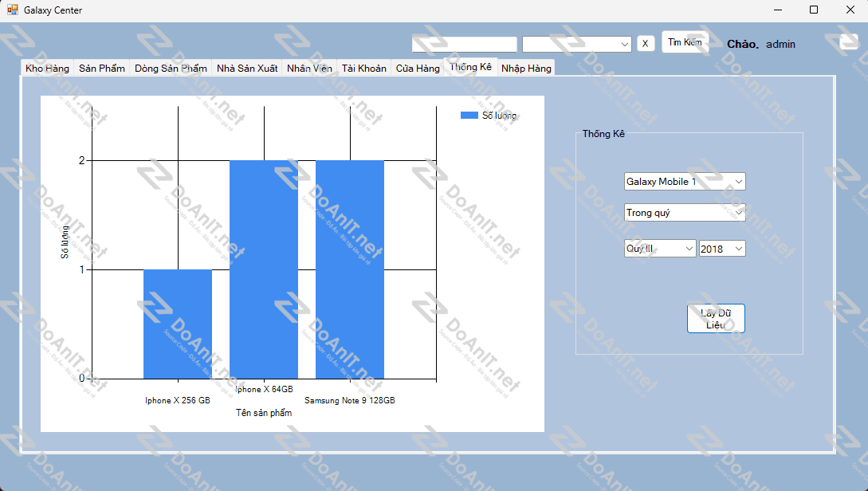
Task: Click the 'Chào,' greeting text
Action: 743,45
